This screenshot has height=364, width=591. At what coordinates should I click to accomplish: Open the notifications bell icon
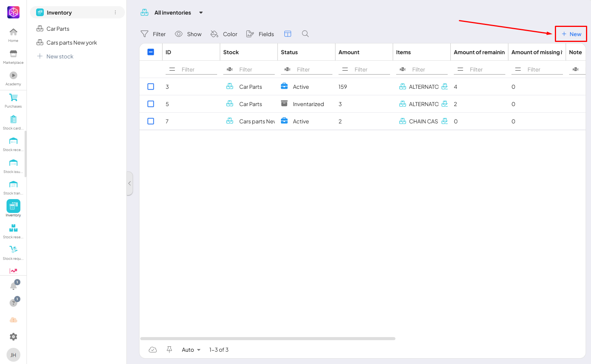point(13,286)
